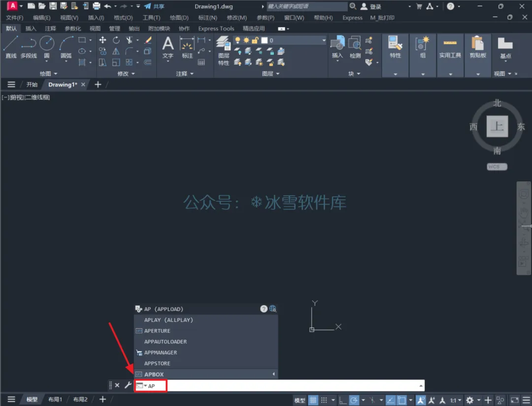Select the Polyline (多段线) tool

pos(29,47)
